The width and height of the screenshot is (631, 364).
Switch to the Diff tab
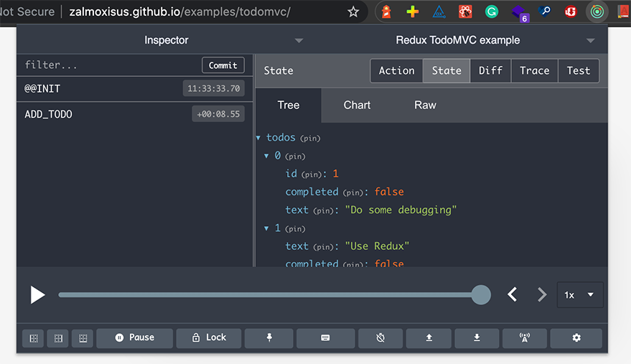[x=490, y=71]
